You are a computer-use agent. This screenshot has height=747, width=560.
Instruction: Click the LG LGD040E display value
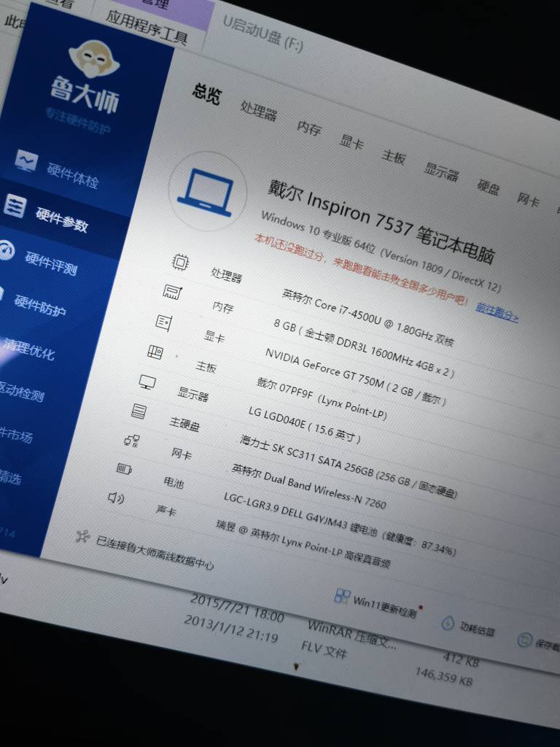(304, 425)
